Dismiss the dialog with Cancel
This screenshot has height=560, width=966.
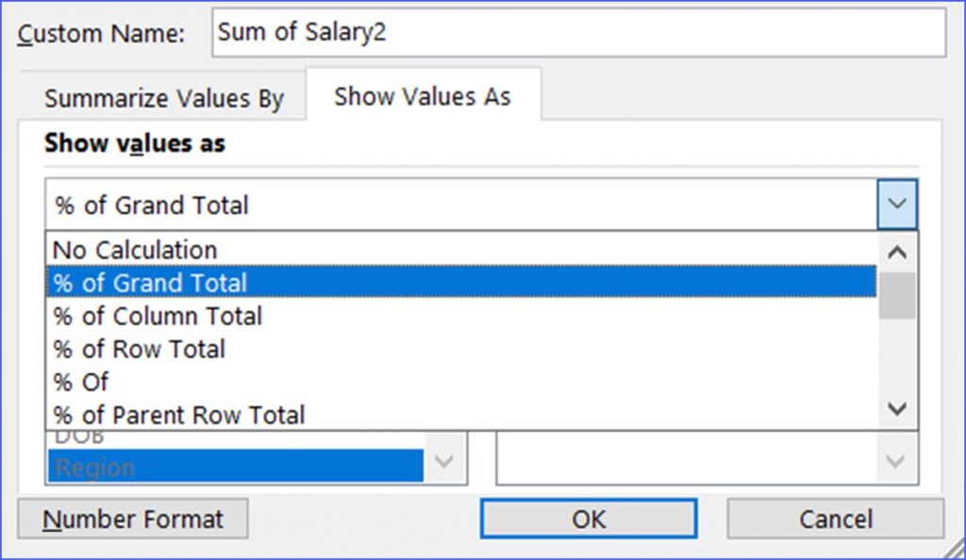pos(834,519)
